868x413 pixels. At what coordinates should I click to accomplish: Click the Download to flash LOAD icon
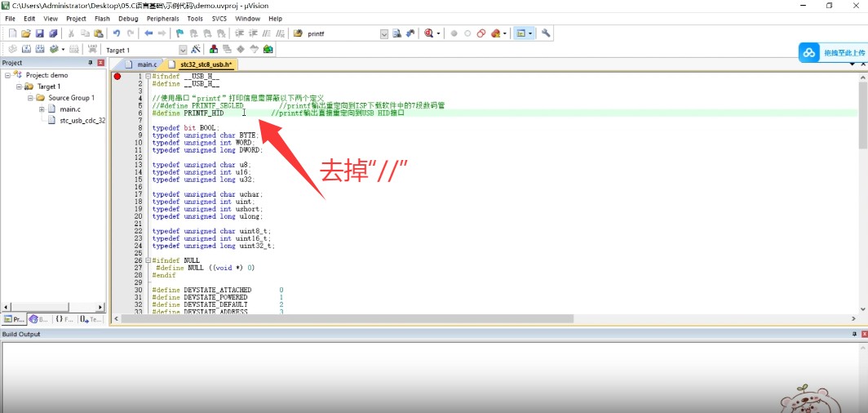[x=92, y=49]
